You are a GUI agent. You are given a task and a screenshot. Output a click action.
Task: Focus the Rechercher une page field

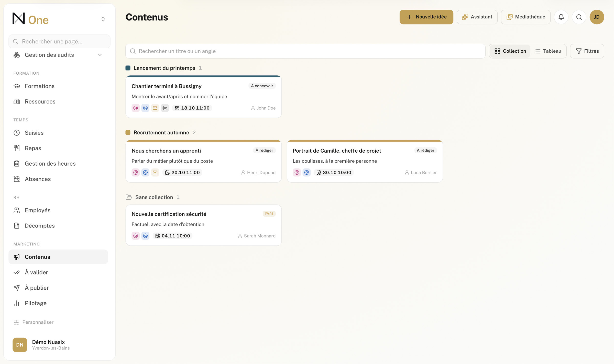click(59, 41)
